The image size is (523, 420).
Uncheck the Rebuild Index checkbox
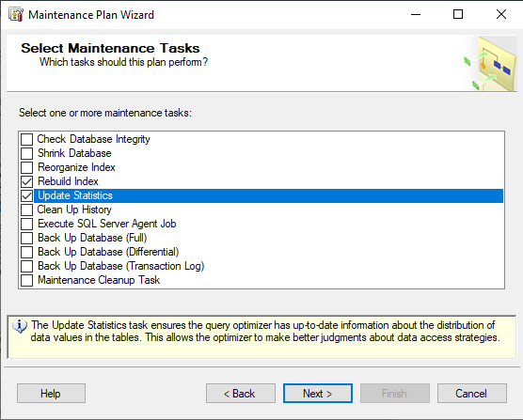click(27, 181)
